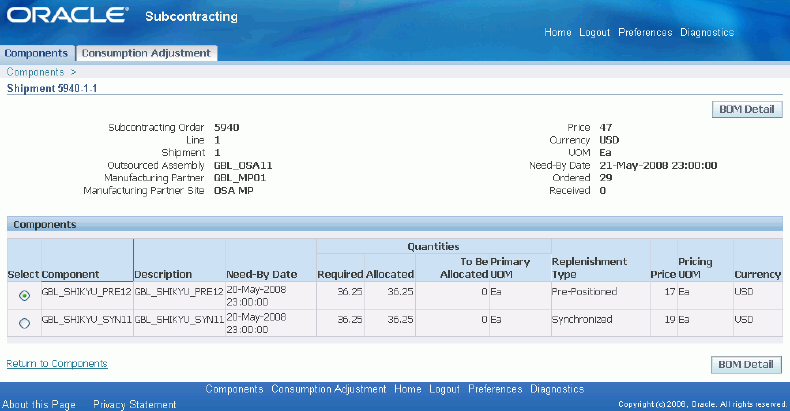Click the Quantities group header
Image resolution: width=790 pixels, height=411 pixels.
433,246
